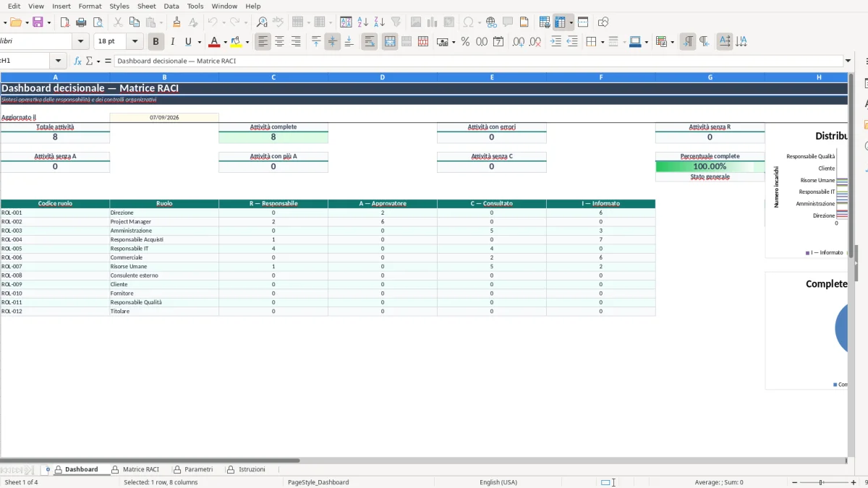Open the Edit menu

click(14, 6)
